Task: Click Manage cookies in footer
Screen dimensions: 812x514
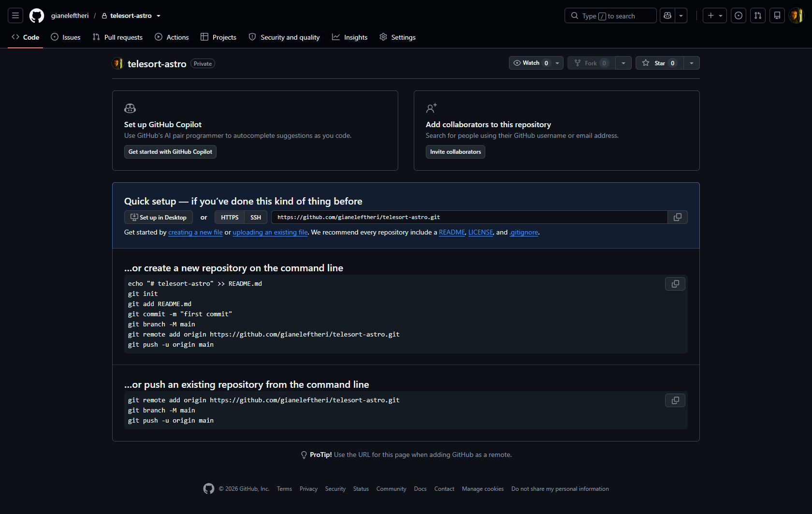Action: click(x=483, y=489)
